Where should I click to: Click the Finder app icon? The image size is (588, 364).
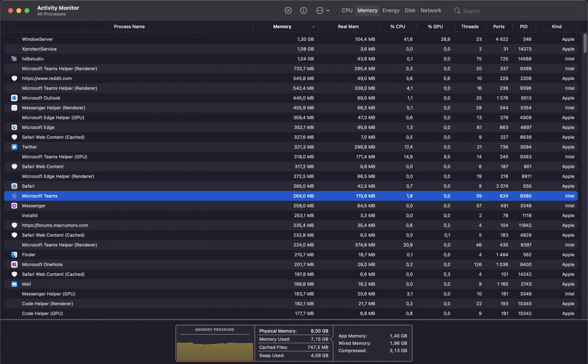(14, 255)
